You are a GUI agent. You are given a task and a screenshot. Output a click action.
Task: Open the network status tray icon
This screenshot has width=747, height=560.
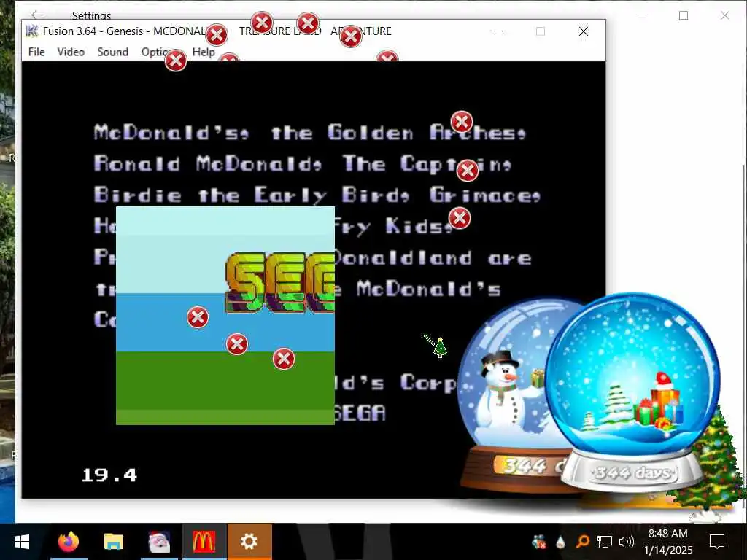point(605,542)
